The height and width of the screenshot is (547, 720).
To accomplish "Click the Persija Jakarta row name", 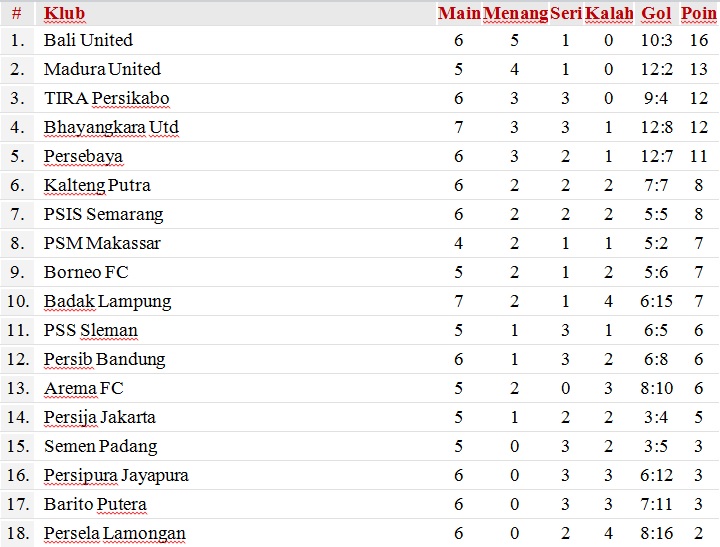I will pyautogui.click(x=100, y=417).
